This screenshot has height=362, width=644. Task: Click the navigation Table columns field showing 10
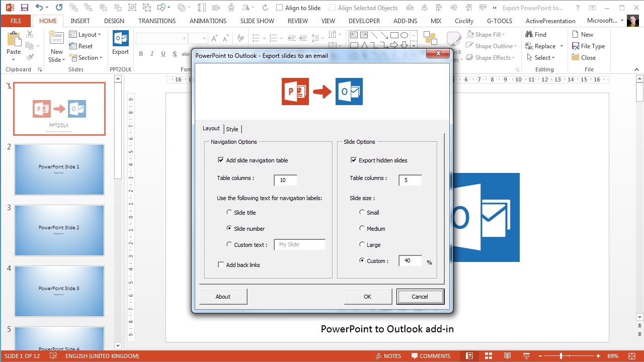[x=285, y=180]
